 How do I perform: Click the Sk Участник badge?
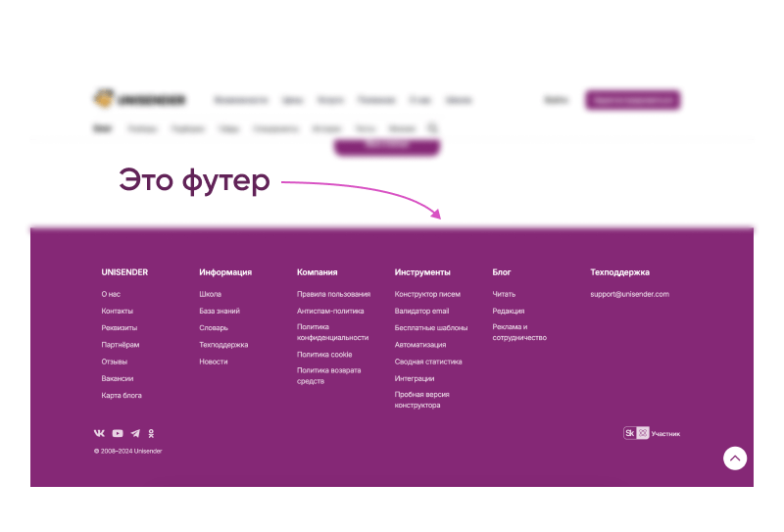[652, 433]
